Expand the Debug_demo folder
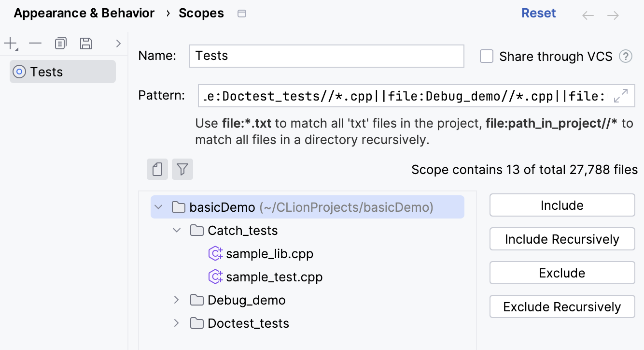The height and width of the screenshot is (350, 644). click(176, 300)
